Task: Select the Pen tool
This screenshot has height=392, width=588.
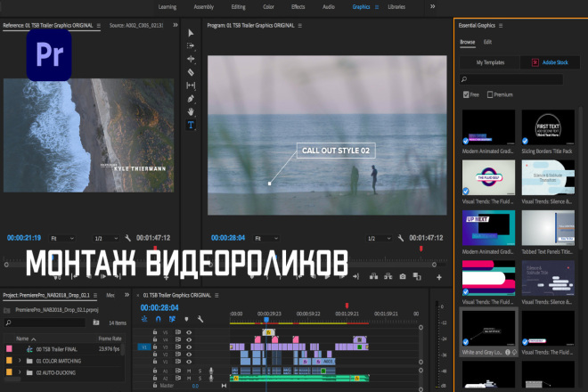Action: 191,99
